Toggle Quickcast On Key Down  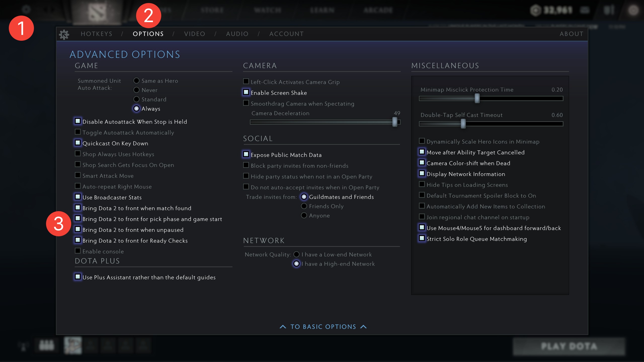coord(78,143)
